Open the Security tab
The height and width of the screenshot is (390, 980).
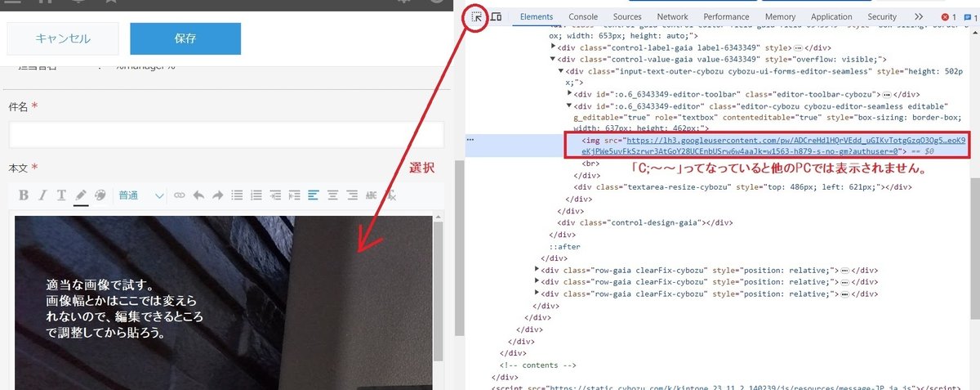[882, 17]
